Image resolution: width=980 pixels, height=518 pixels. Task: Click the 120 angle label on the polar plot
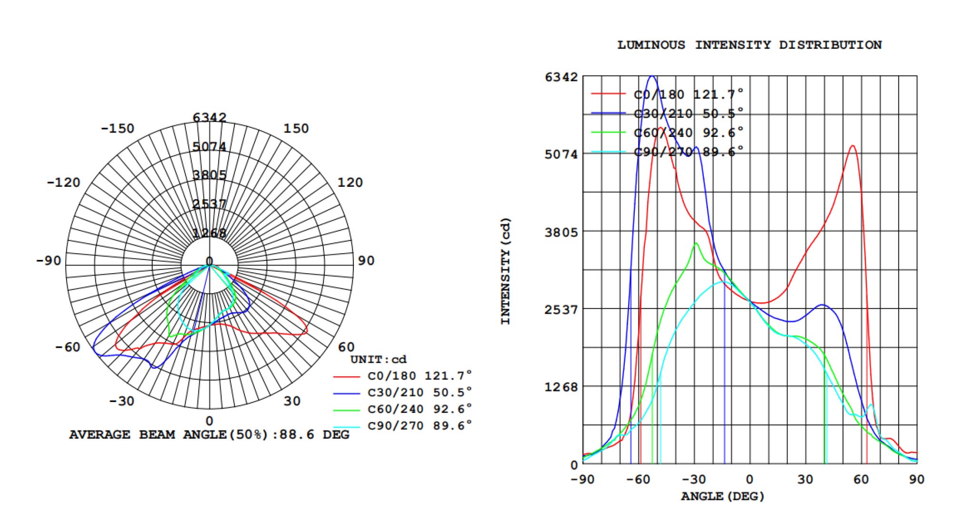coord(350,182)
